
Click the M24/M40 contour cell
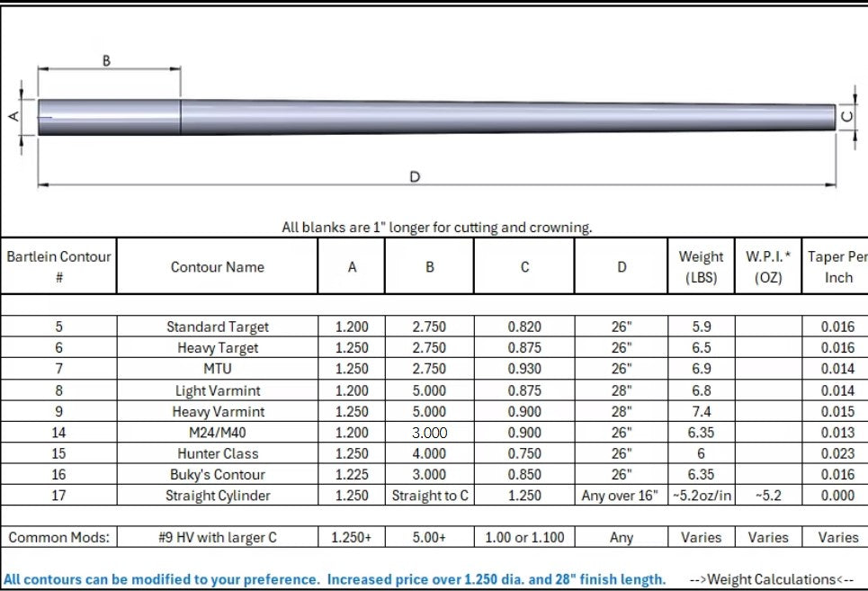(x=217, y=433)
